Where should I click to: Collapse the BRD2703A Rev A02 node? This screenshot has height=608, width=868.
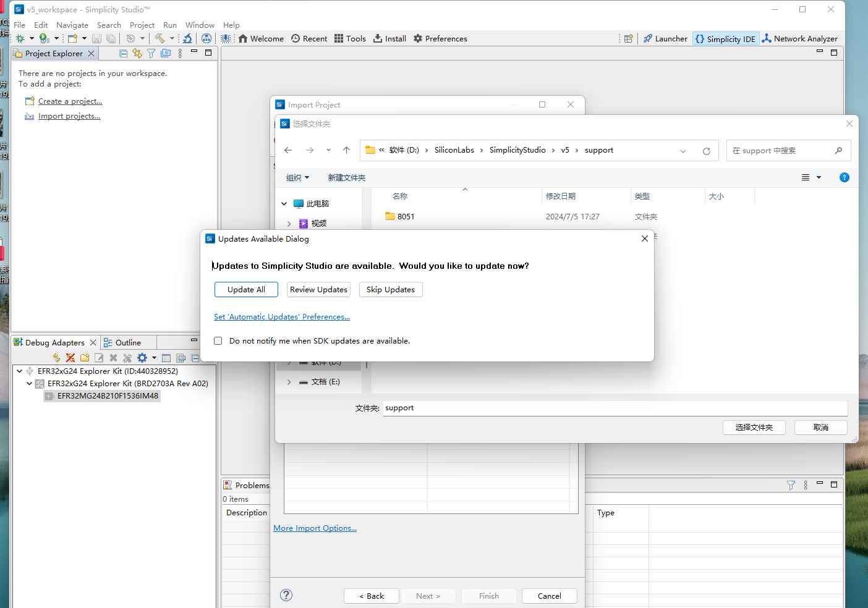pyautogui.click(x=29, y=384)
